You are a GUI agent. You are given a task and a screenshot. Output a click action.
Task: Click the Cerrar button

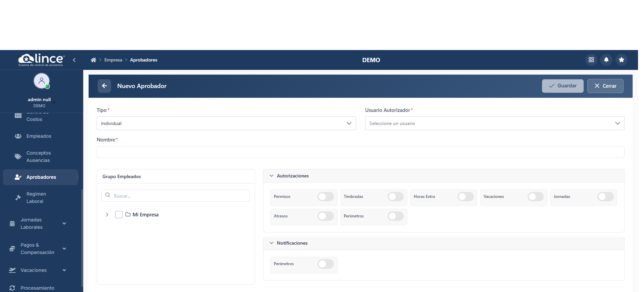[605, 86]
